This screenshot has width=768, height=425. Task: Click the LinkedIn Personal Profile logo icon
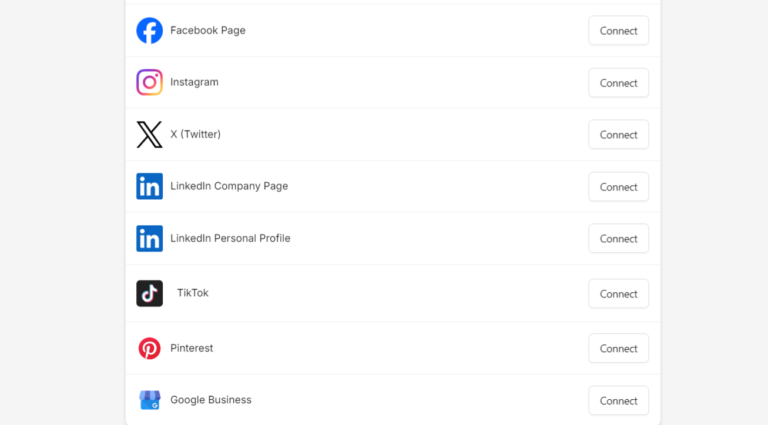(x=149, y=238)
